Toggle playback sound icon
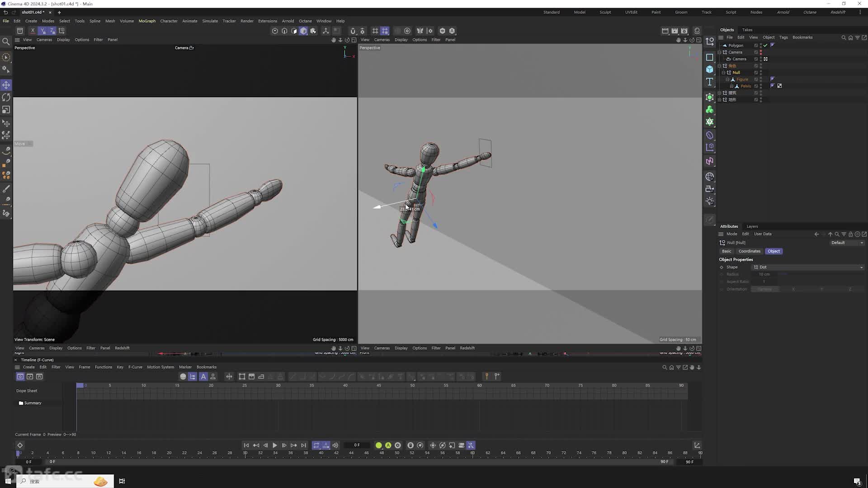868x488 pixels. (x=335, y=446)
